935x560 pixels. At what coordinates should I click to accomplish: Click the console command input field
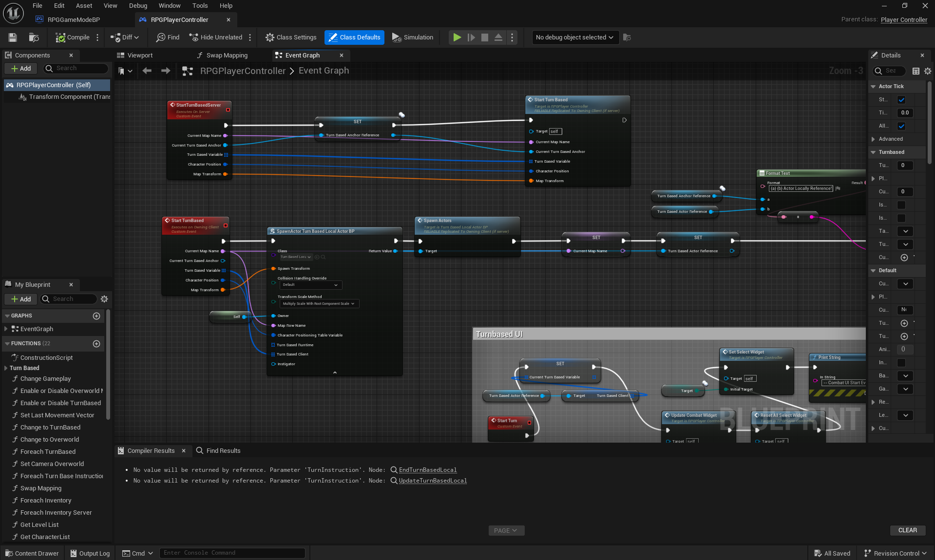click(x=232, y=553)
